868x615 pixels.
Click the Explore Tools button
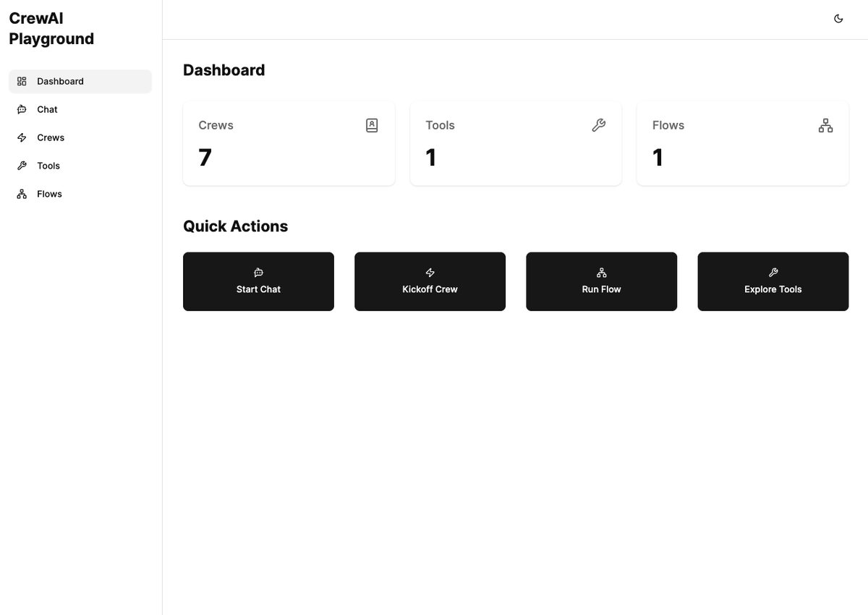coord(773,281)
